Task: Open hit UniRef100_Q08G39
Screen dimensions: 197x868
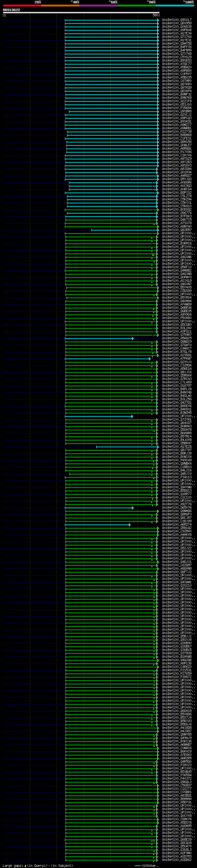Action: tap(176, 26)
